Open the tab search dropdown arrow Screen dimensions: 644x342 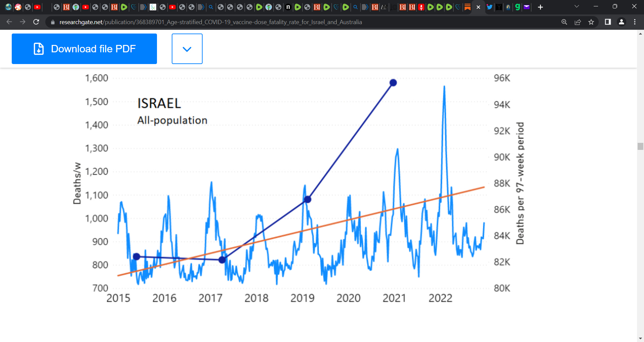coord(577,6)
